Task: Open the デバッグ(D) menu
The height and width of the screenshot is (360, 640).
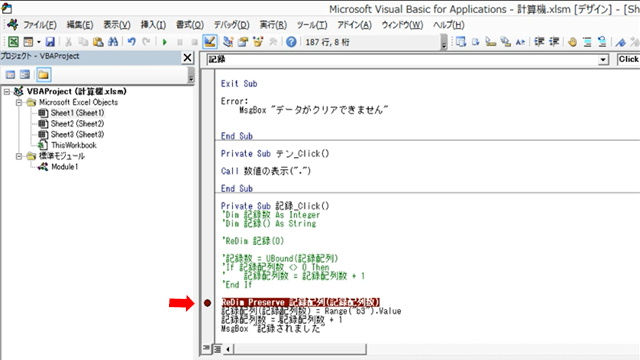Action: [x=231, y=25]
